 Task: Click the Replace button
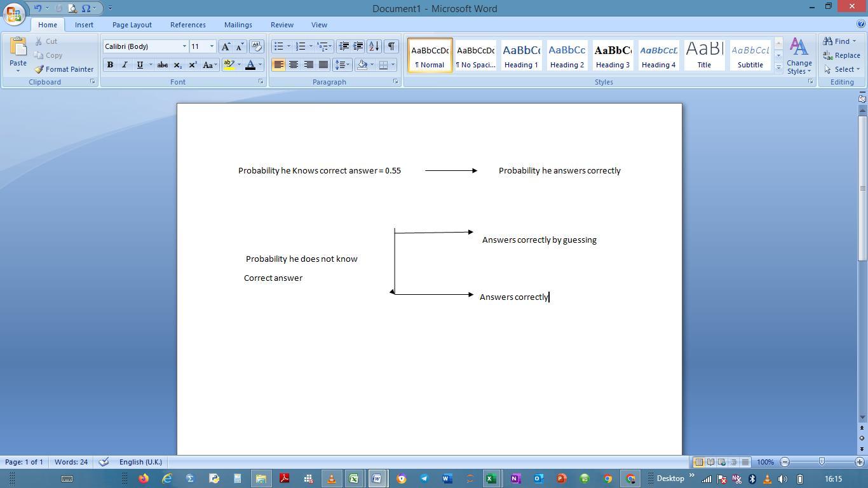coord(842,55)
